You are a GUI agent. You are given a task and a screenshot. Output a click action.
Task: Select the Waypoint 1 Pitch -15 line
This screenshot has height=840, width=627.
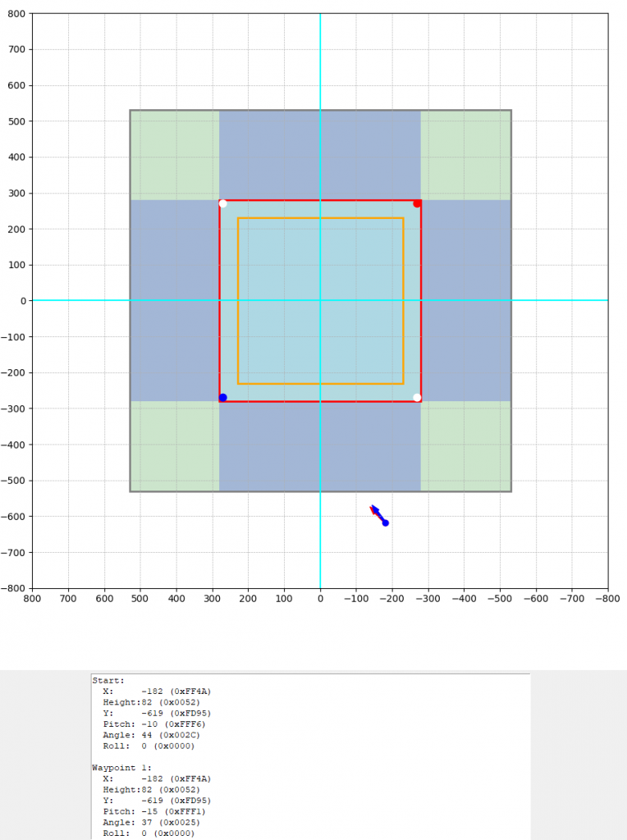(x=152, y=811)
